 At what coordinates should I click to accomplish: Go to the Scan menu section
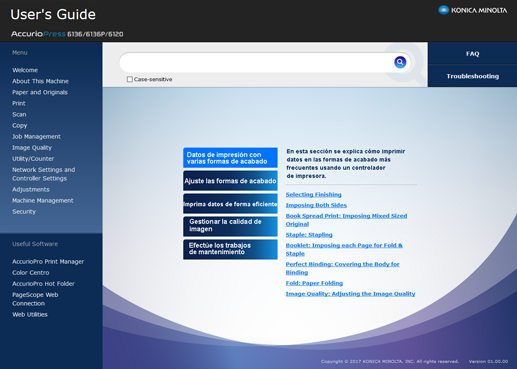coord(19,114)
